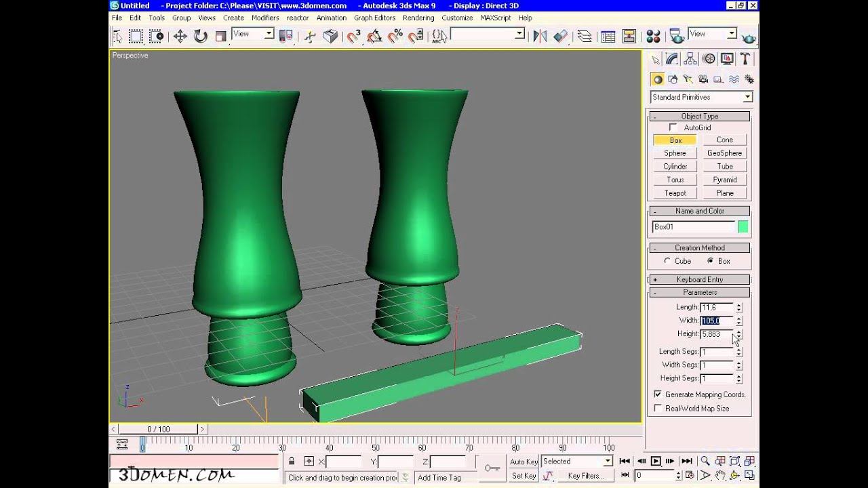The width and height of the screenshot is (868, 488).
Task: Open the reference coordinate View dropdown
Action: [x=253, y=34]
